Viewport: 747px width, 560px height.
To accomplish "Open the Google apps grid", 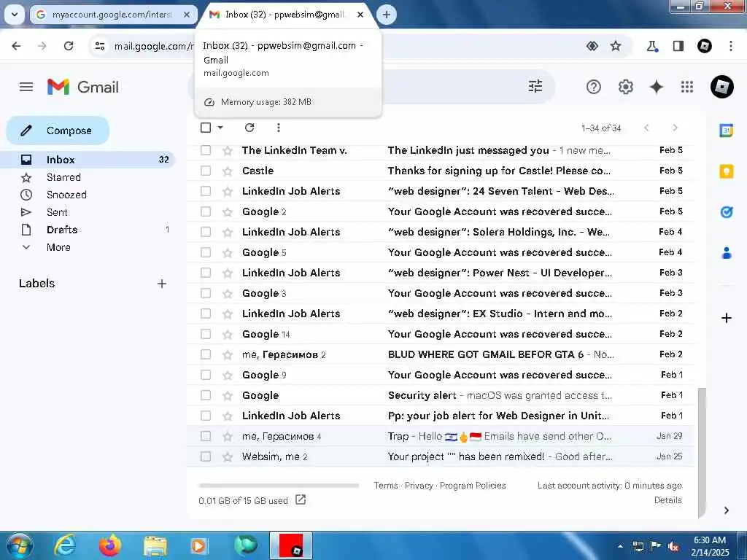I will pyautogui.click(x=686, y=87).
